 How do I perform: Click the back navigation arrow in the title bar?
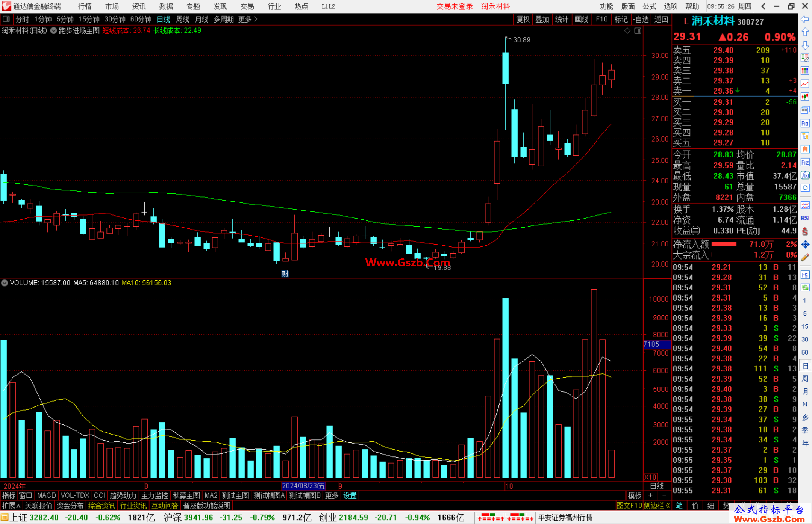[763, 6]
